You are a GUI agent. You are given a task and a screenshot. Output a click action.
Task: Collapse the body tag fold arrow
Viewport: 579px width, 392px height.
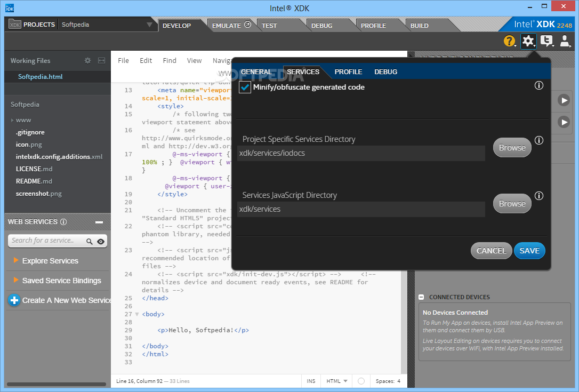point(136,314)
